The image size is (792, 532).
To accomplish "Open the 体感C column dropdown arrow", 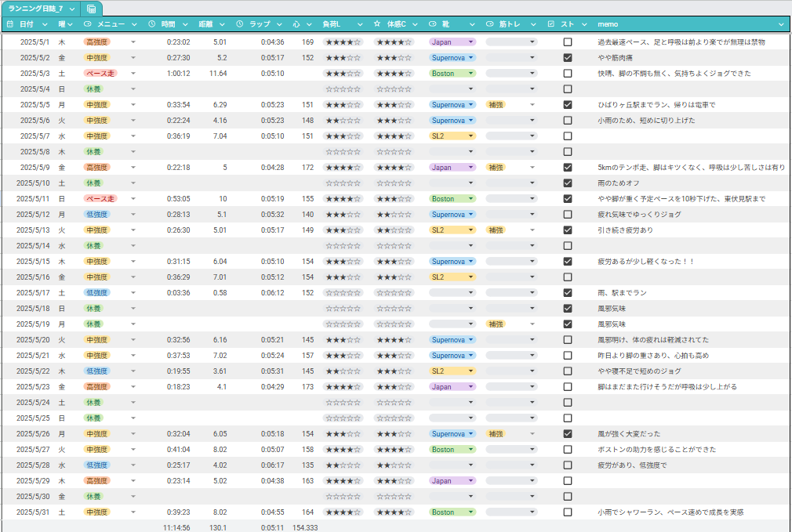I will tap(415, 24).
